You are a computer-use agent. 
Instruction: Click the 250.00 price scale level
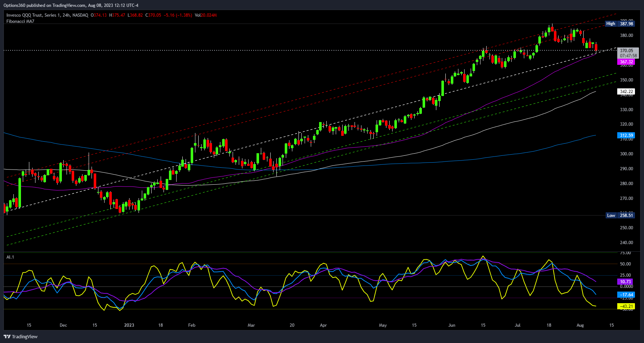click(x=627, y=228)
